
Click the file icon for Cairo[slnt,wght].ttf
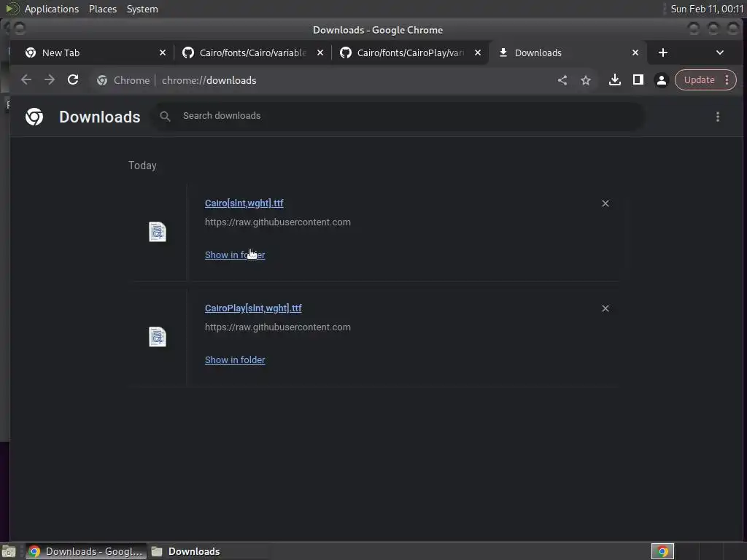pos(158,232)
